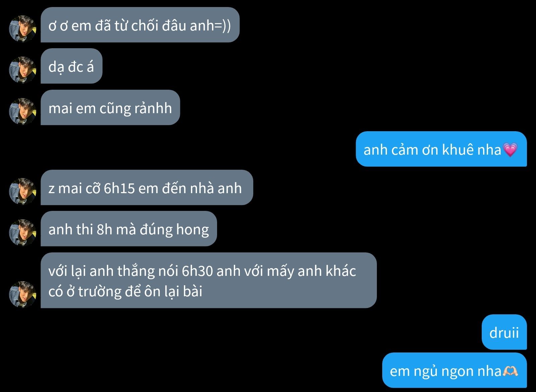
Task: Tap the heart-hands emoji in last message
Action: (x=511, y=371)
